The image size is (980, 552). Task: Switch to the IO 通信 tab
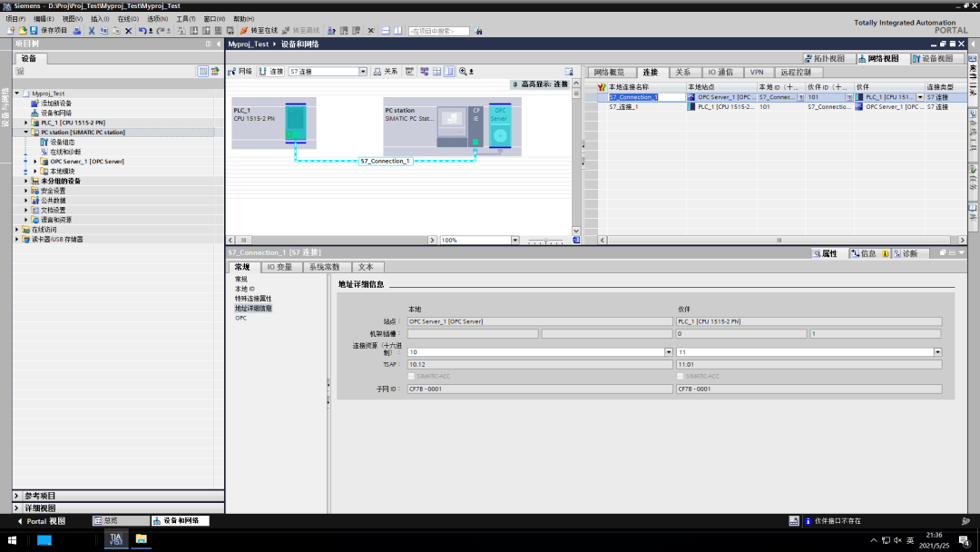pyautogui.click(x=720, y=73)
